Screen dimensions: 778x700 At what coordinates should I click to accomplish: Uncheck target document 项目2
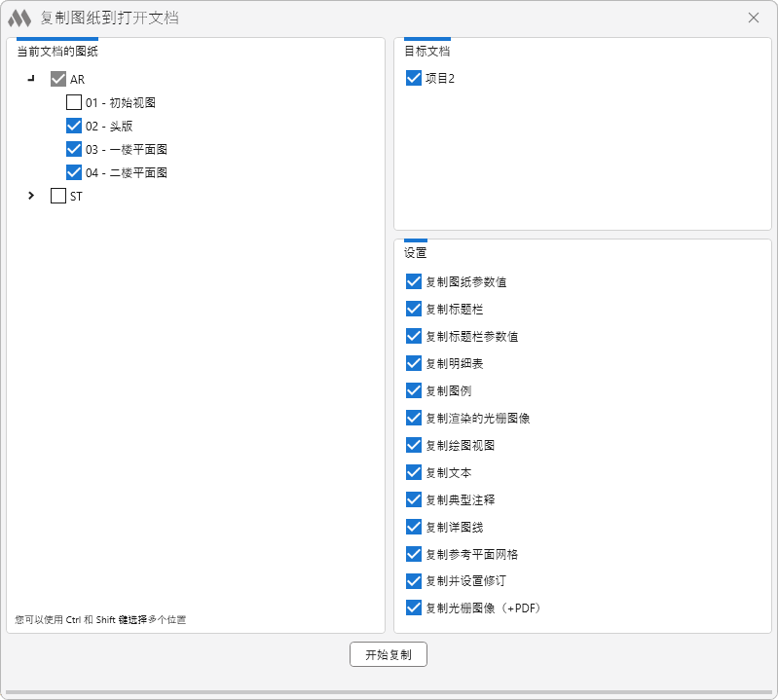coord(414,78)
